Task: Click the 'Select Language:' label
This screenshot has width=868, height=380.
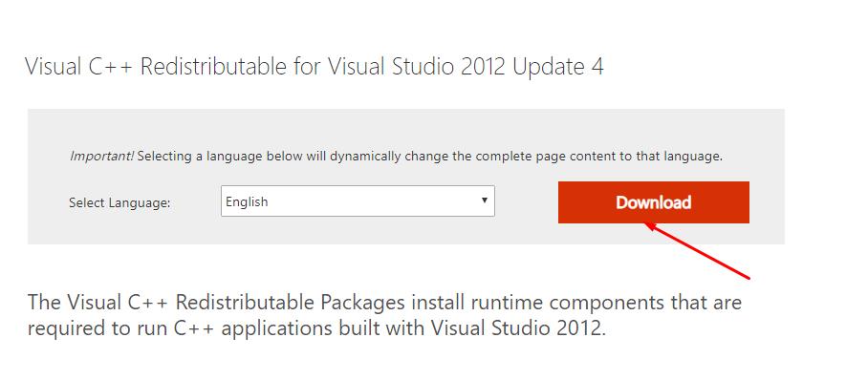Action: [x=119, y=203]
